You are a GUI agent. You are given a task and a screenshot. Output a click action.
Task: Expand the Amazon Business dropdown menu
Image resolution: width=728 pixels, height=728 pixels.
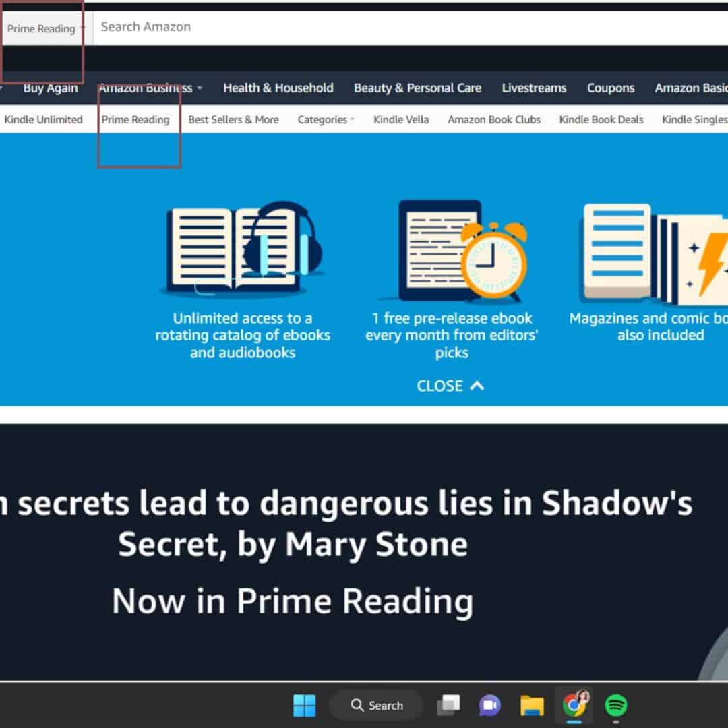[x=150, y=88]
